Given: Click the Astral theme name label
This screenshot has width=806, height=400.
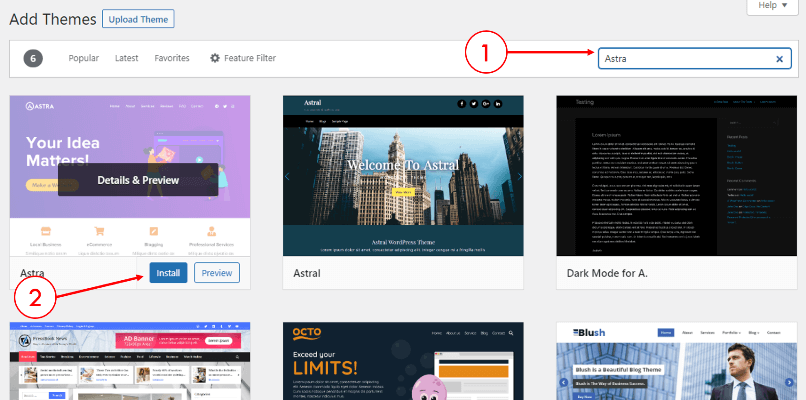Looking at the screenshot, I should pyautogui.click(x=307, y=273).
